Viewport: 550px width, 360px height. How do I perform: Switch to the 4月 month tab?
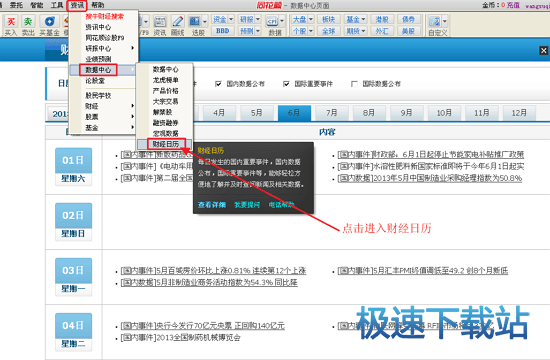219,113
